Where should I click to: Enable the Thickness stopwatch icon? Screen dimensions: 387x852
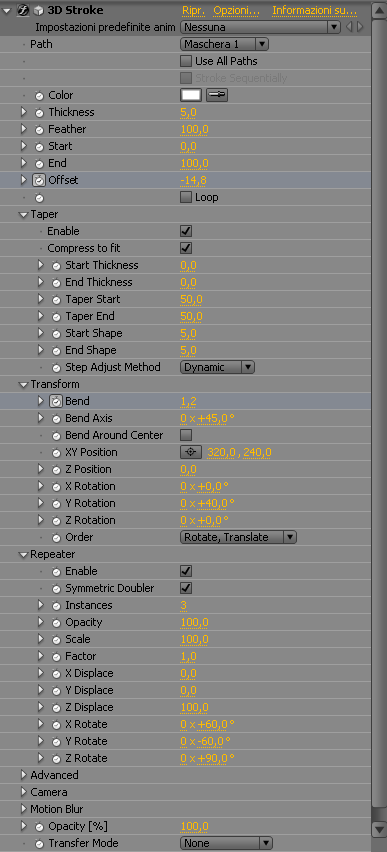pos(39,112)
